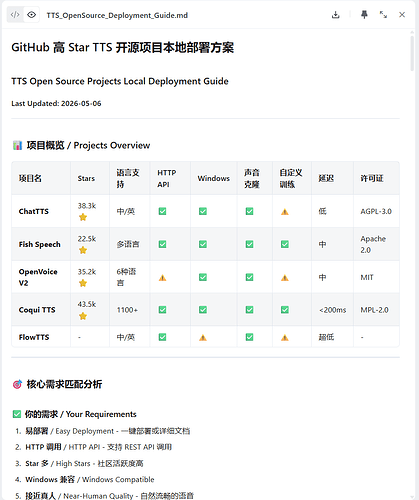Viewport: 419px width, 500px height.
Task: Click FlowTTS Windows warning icon
Action: click(x=203, y=338)
